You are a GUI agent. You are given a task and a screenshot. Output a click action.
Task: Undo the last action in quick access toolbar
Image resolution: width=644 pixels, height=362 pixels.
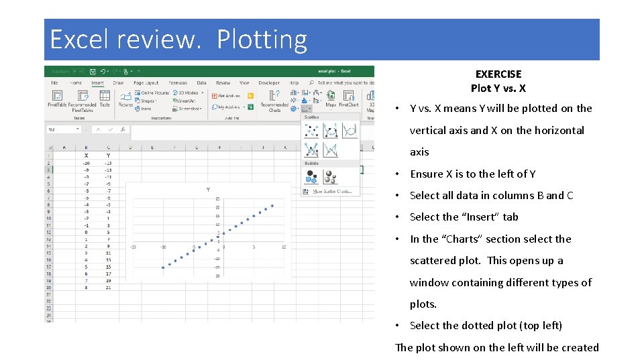point(103,72)
